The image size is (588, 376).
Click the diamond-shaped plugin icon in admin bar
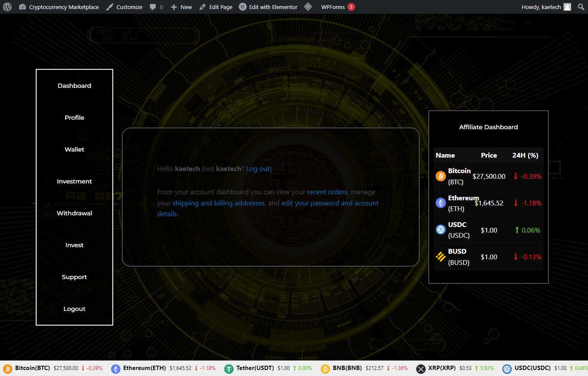(308, 7)
